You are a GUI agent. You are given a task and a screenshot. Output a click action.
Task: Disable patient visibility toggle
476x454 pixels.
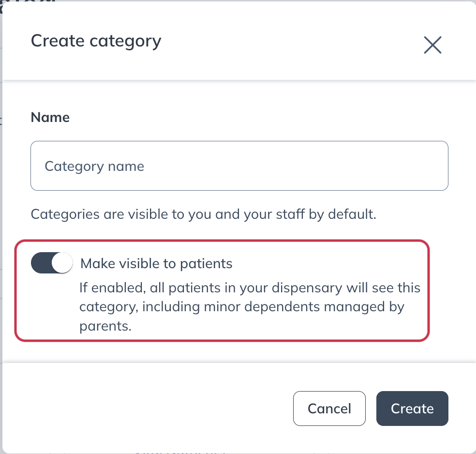52,263
